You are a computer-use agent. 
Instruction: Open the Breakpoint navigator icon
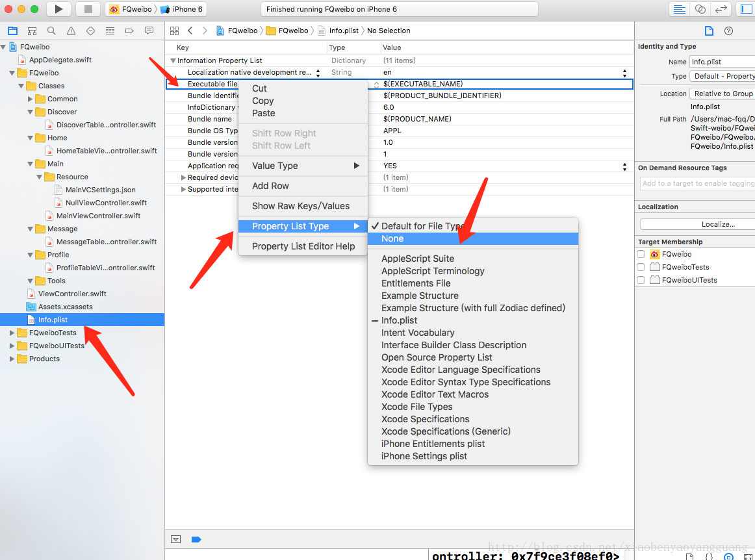pyautogui.click(x=129, y=31)
